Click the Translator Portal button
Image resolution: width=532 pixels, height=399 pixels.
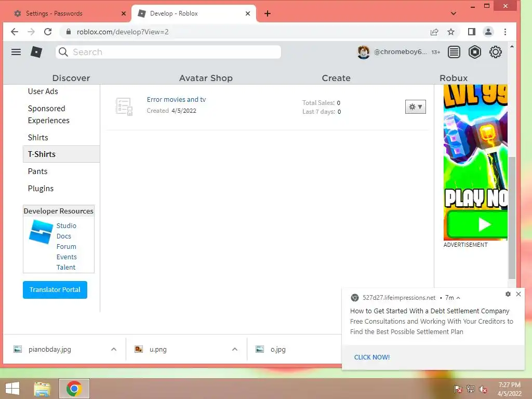55,290
